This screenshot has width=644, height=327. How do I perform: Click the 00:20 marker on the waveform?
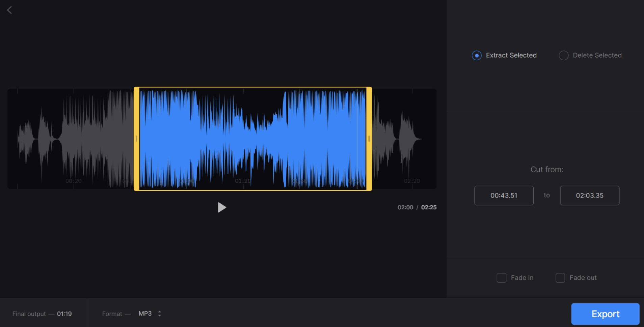(x=74, y=181)
